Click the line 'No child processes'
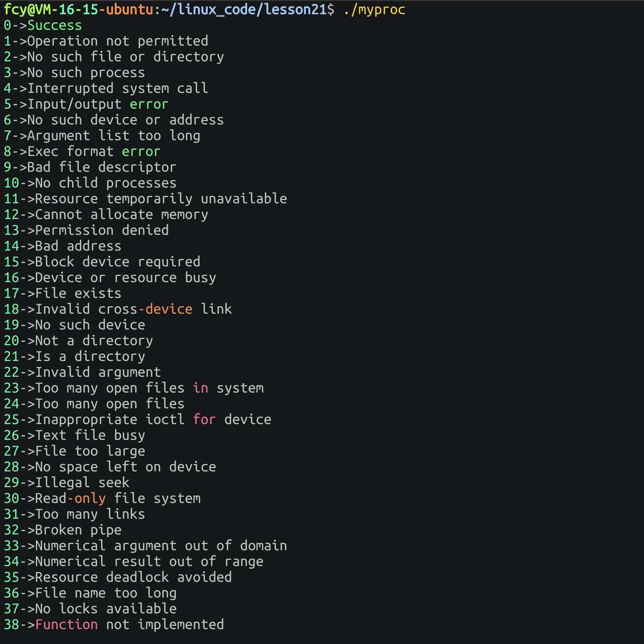Viewport: 644px width, 644px height. click(106, 183)
